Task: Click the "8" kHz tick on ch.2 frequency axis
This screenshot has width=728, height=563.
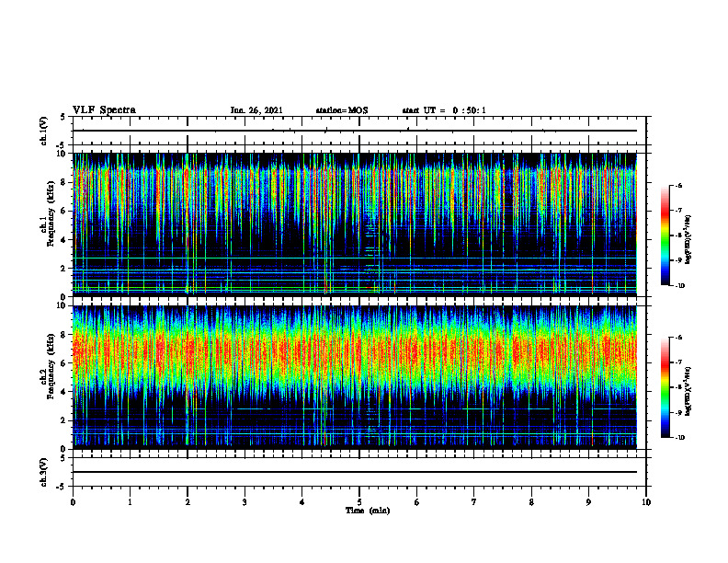Action: (63, 335)
